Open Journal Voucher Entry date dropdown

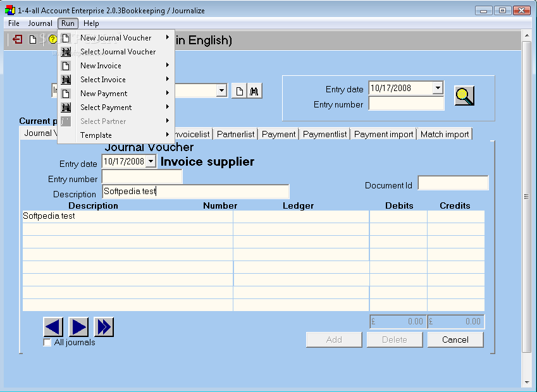click(x=151, y=161)
